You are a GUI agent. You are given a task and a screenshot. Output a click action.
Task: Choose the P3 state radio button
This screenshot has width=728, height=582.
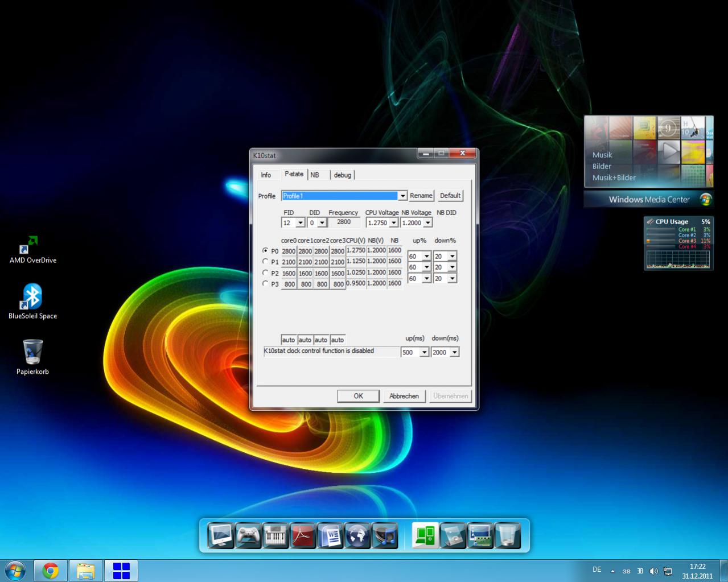point(265,283)
